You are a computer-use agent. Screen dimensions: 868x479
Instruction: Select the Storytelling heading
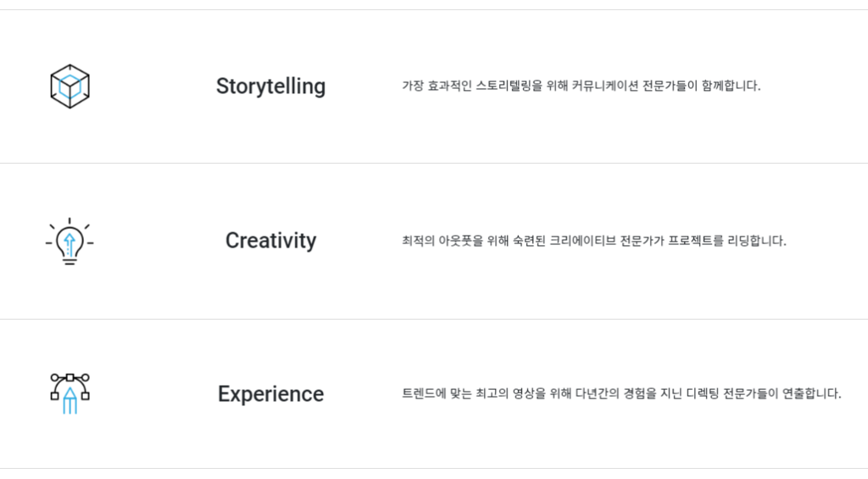pyautogui.click(x=270, y=86)
